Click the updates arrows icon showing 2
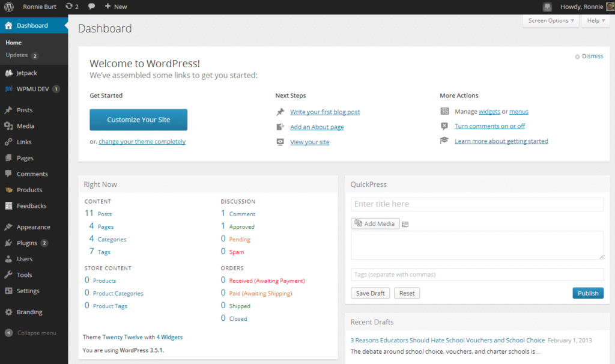The width and height of the screenshot is (615, 364). (70, 7)
